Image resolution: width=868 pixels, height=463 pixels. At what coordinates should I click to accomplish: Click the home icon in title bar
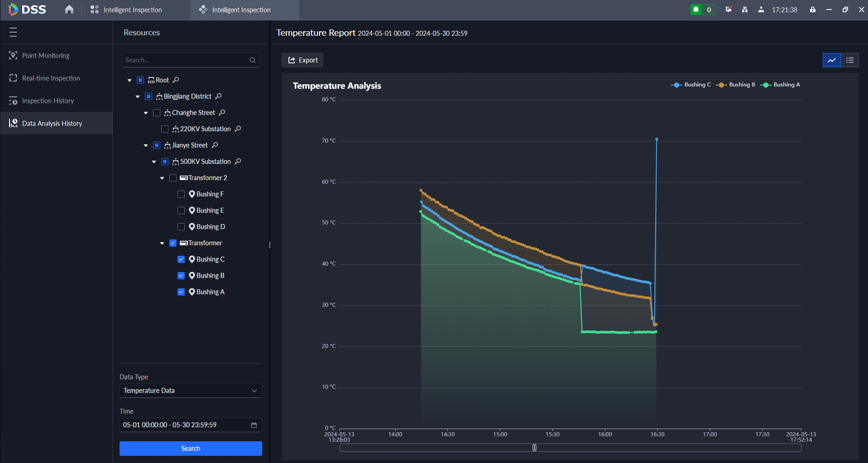coord(69,10)
